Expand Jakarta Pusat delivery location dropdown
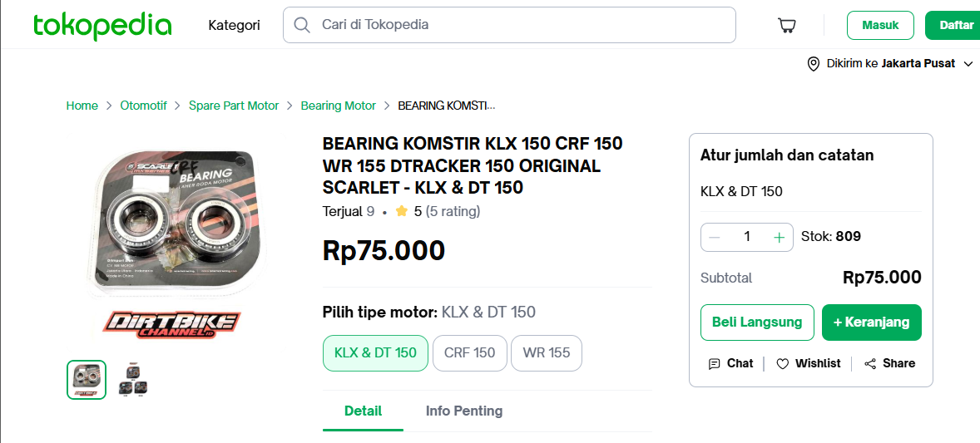 point(968,64)
